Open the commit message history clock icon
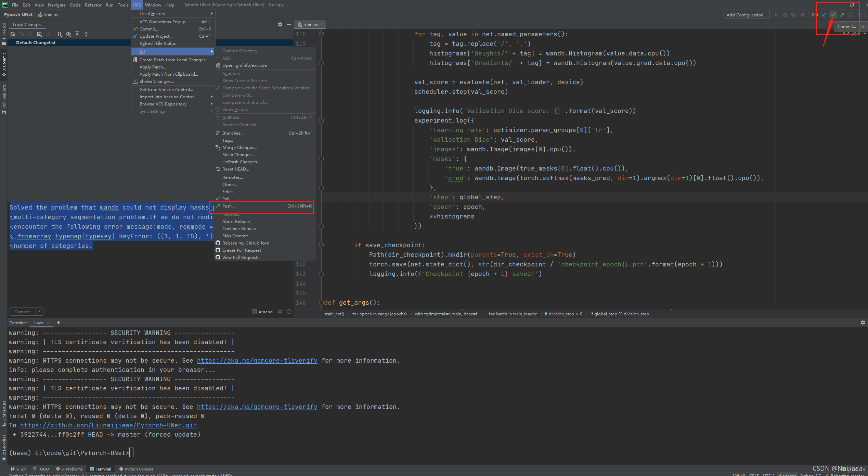This screenshot has width=868, height=476. click(289, 312)
